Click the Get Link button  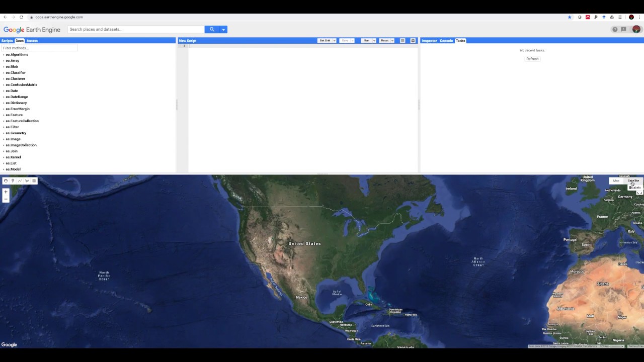click(325, 41)
